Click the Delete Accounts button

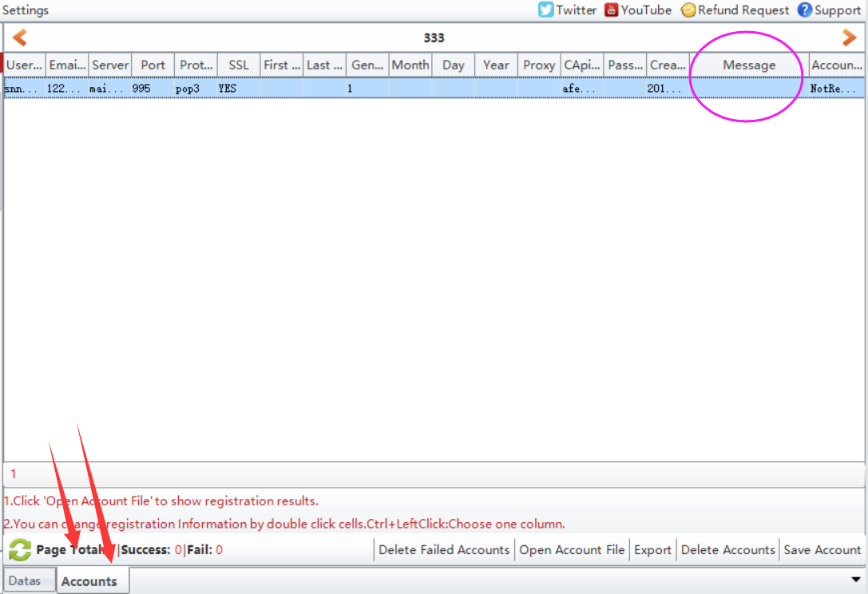click(727, 549)
